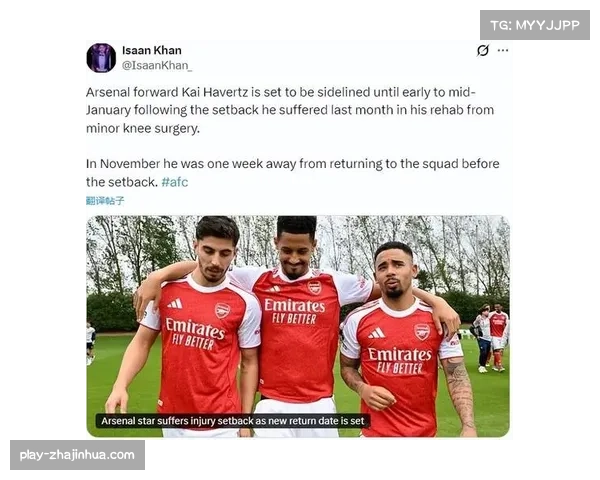Click the Arsenal crest on left player's shirt
The height and width of the screenshot is (480, 600).
(222, 311)
